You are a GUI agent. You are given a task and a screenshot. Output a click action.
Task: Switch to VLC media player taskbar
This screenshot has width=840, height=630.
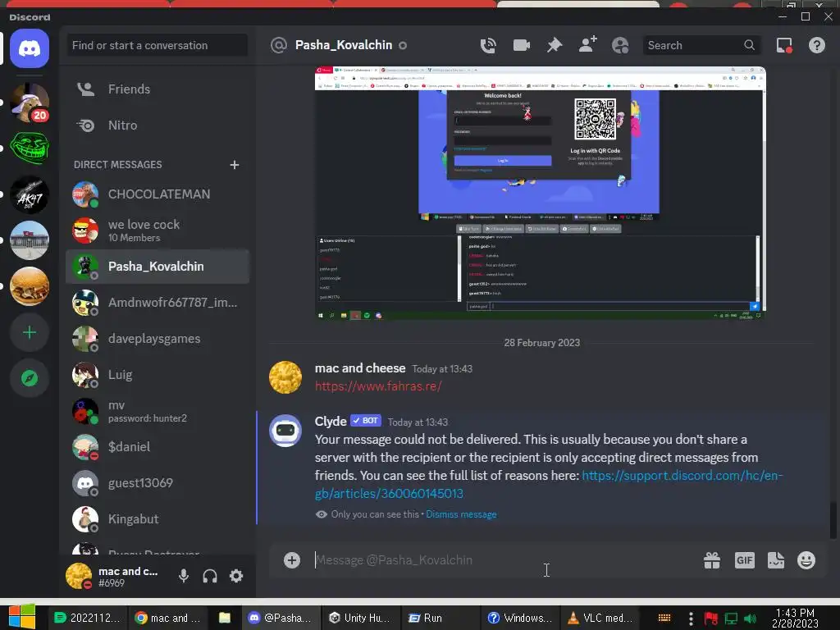point(601,618)
